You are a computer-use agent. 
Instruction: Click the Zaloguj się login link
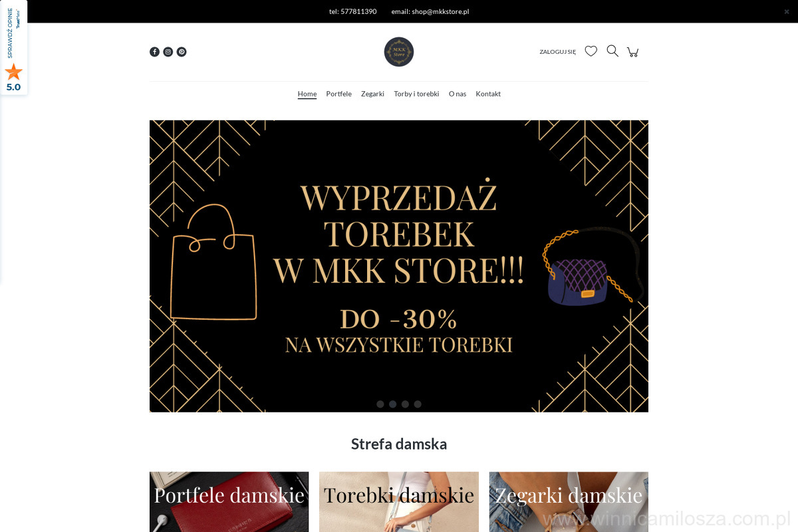point(558,52)
